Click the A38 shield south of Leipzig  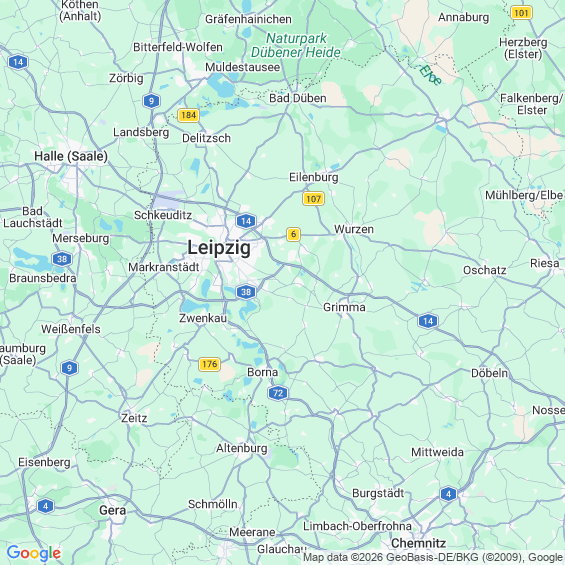coord(246,292)
